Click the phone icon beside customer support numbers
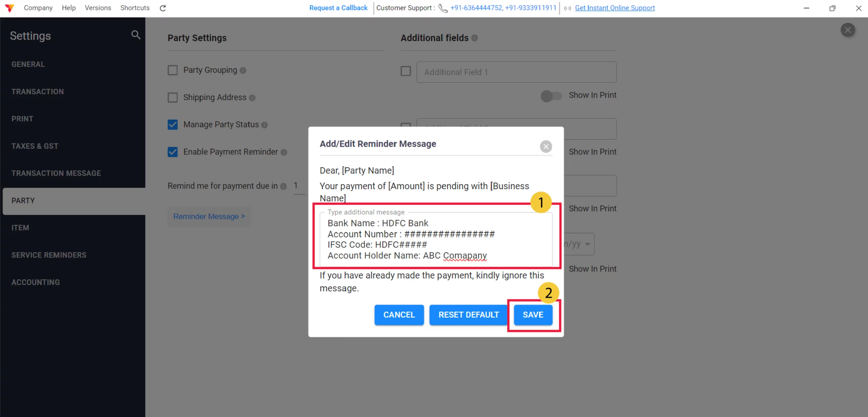 tap(442, 8)
